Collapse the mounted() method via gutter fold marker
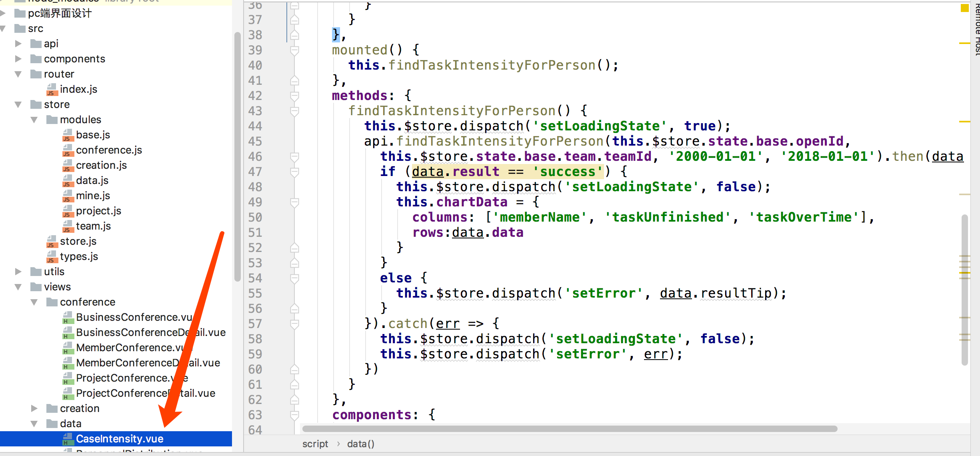Viewport: 980px width, 456px height. (x=295, y=50)
